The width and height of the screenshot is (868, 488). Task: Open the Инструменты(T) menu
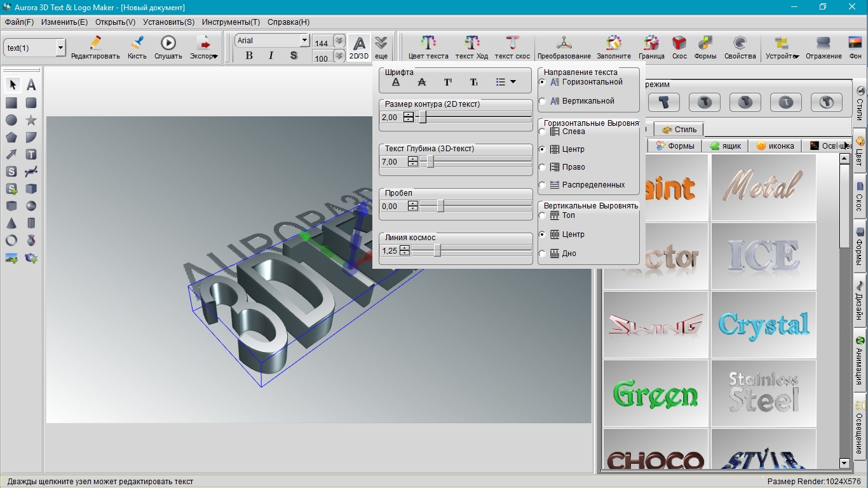coord(231,22)
